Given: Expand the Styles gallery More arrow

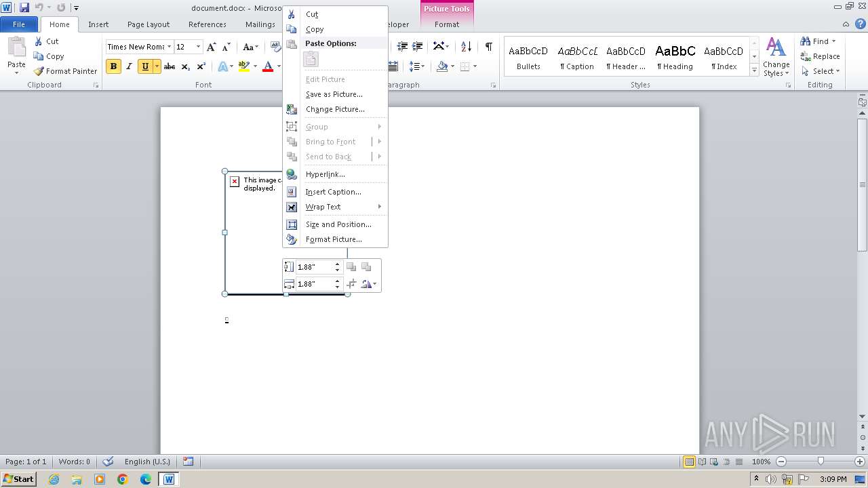Looking at the screenshot, I should coord(754,70).
